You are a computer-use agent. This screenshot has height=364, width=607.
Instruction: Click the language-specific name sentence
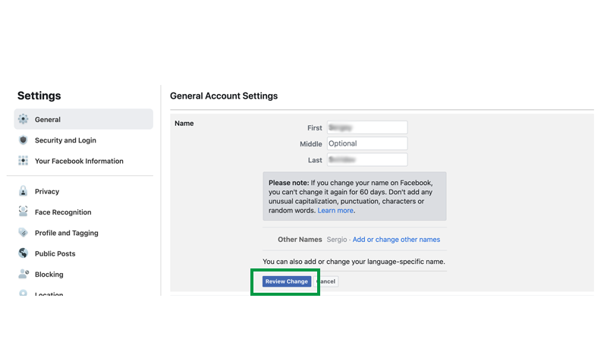point(354,262)
